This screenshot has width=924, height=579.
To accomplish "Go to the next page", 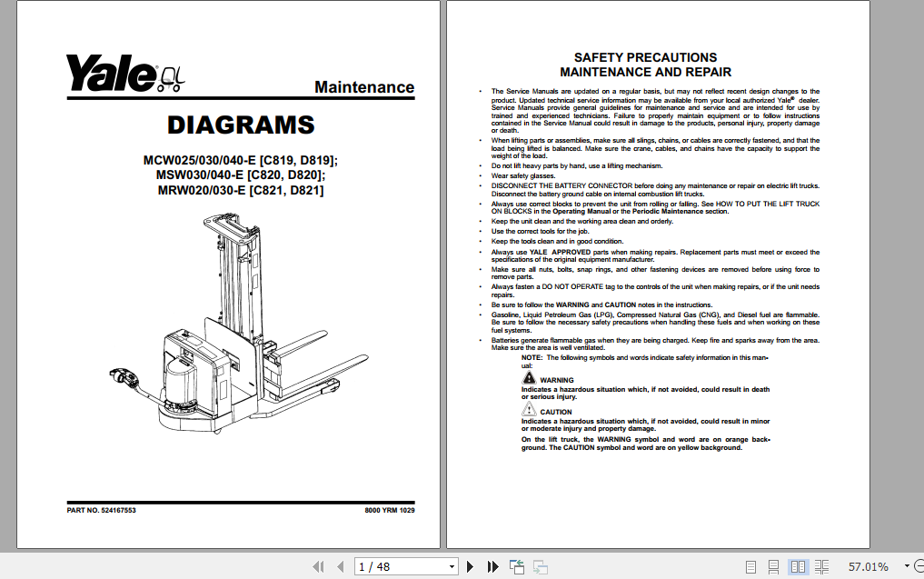I will [470, 566].
